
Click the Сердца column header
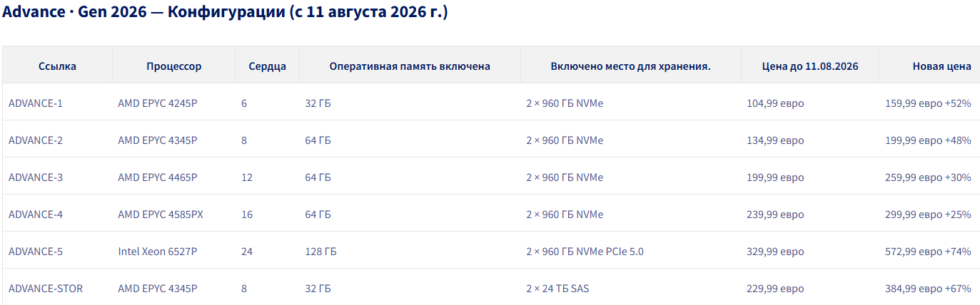click(268, 66)
